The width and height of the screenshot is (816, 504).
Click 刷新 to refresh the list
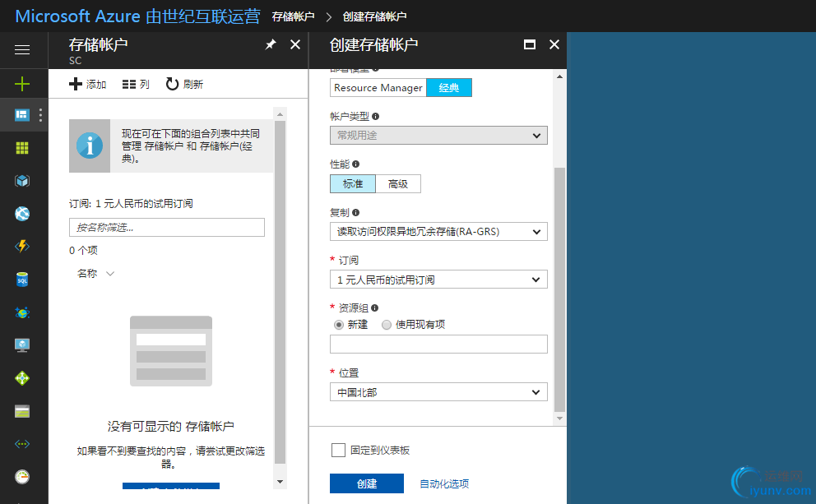point(184,84)
